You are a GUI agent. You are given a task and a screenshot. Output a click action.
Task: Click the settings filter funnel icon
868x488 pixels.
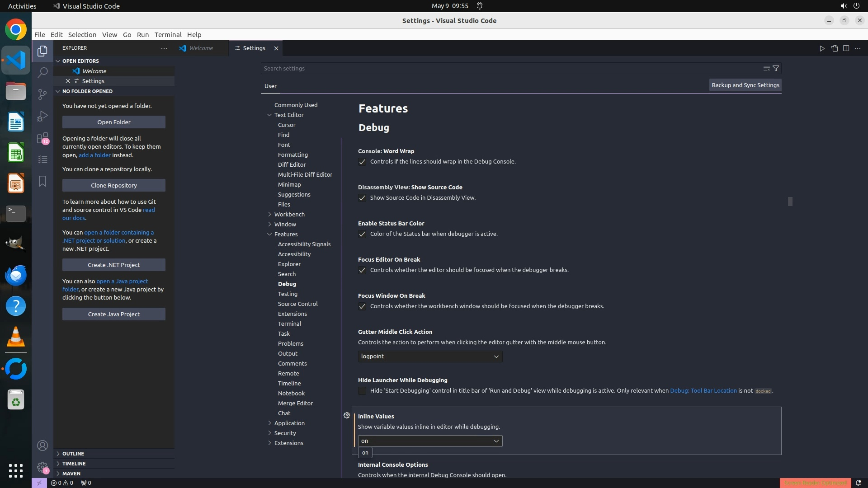point(776,68)
